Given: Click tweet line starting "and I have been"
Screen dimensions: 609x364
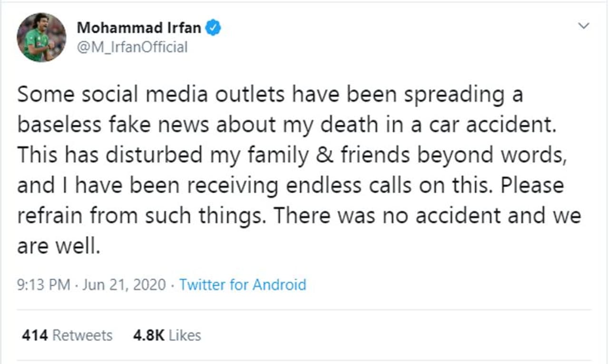Looking at the screenshot, I should pos(290,186).
